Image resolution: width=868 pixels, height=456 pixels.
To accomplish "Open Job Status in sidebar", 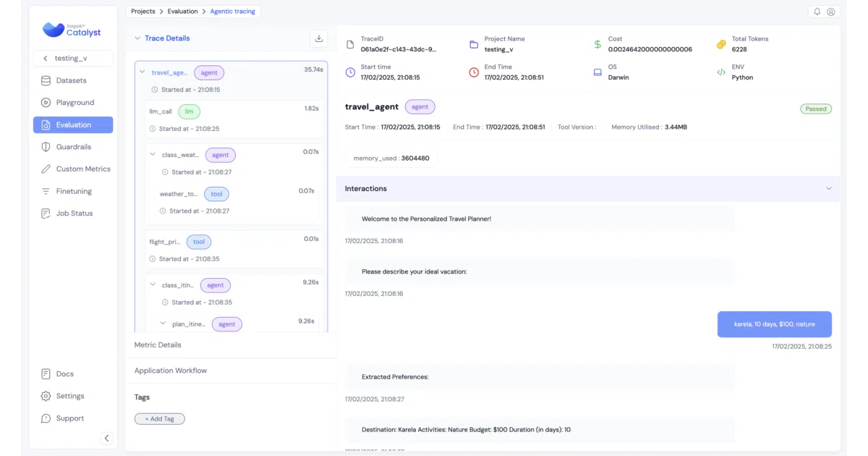I will (73, 214).
